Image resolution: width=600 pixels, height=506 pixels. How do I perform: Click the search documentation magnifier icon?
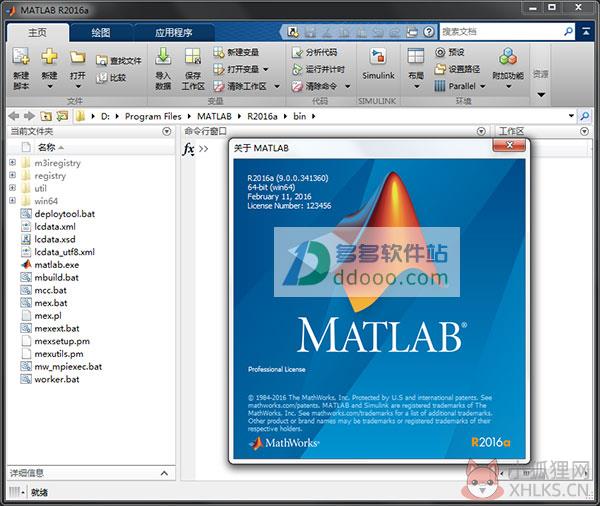(x=569, y=31)
